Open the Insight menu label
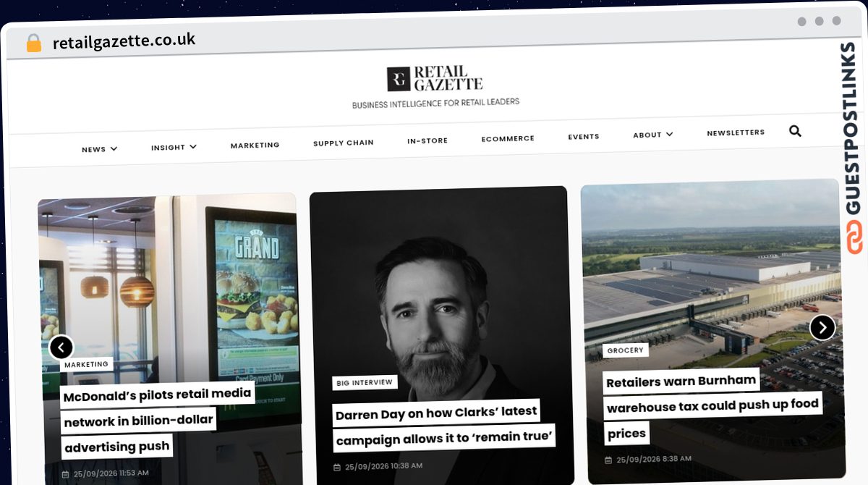The image size is (868, 485). [168, 148]
